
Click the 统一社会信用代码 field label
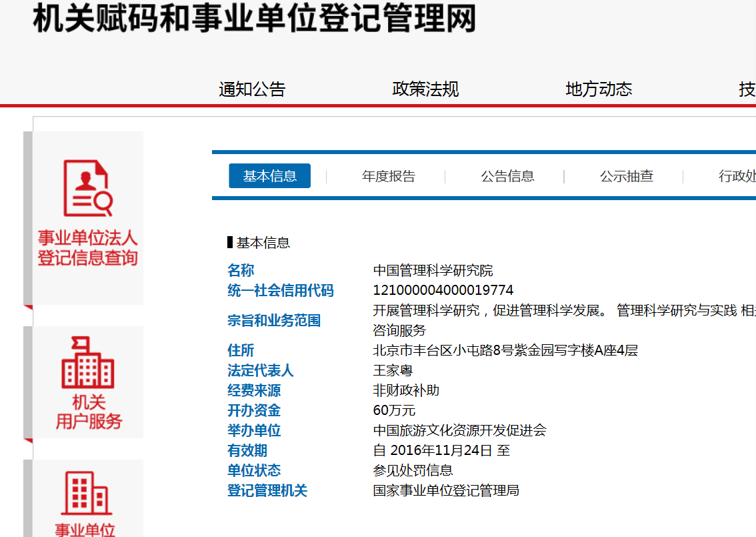tap(281, 290)
